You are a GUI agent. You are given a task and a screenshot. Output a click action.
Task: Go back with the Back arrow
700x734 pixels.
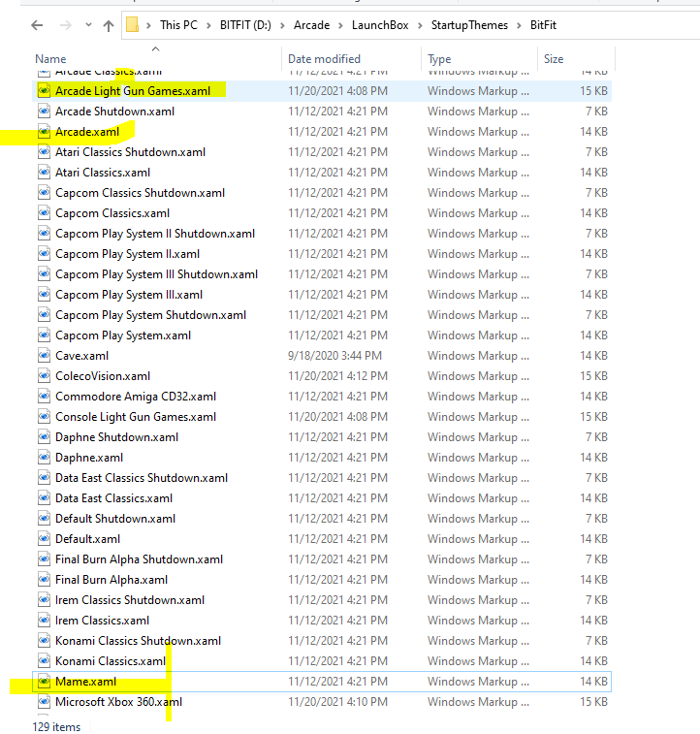[37, 25]
